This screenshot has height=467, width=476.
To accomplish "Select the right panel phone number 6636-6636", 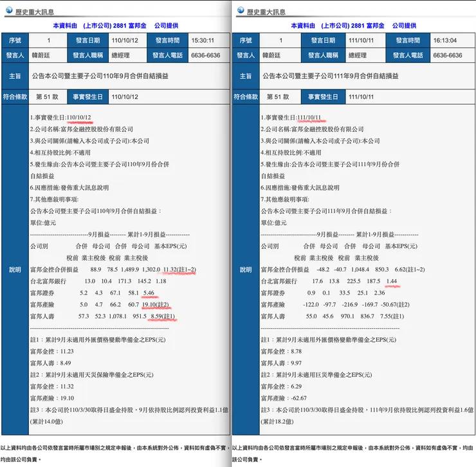I will coord(448,55).
